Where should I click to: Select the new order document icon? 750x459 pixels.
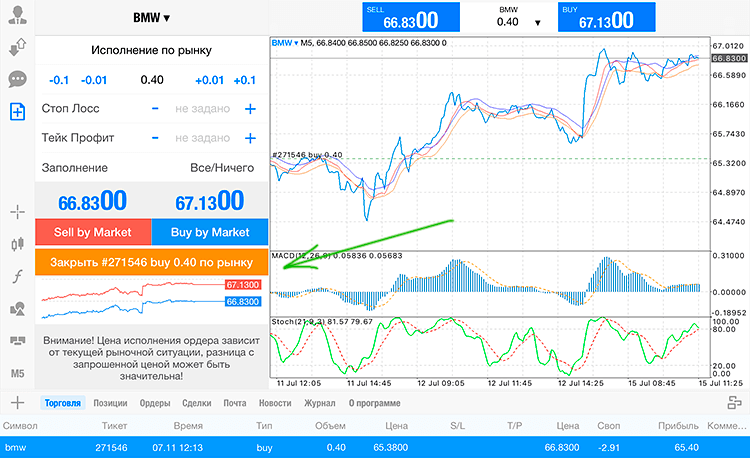point(18,111)
